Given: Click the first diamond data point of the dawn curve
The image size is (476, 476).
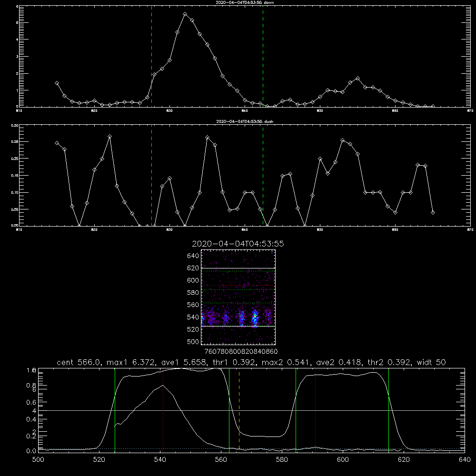Looking at the screenshot, I should pos(57,83).
